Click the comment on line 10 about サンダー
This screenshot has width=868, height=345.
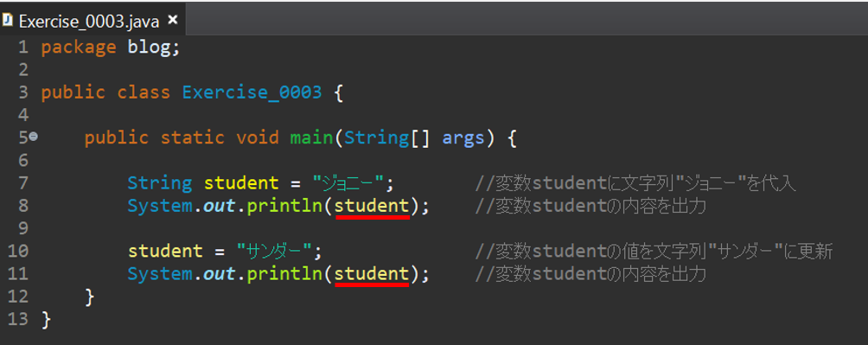(654, 252)
